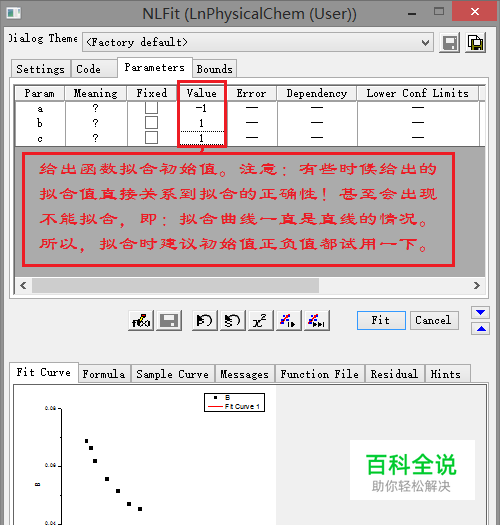Viewport: 500px width, 525px height.
Task: Save the dialog theme icon
Action: pyautogui.click(x=449, y=43)
